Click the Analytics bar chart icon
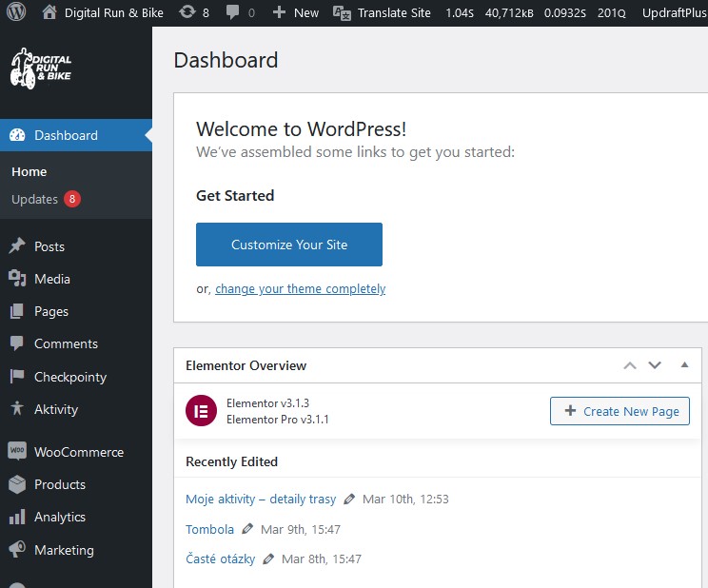708x588 pixels. pyautogui.click(x=17, y=517)
